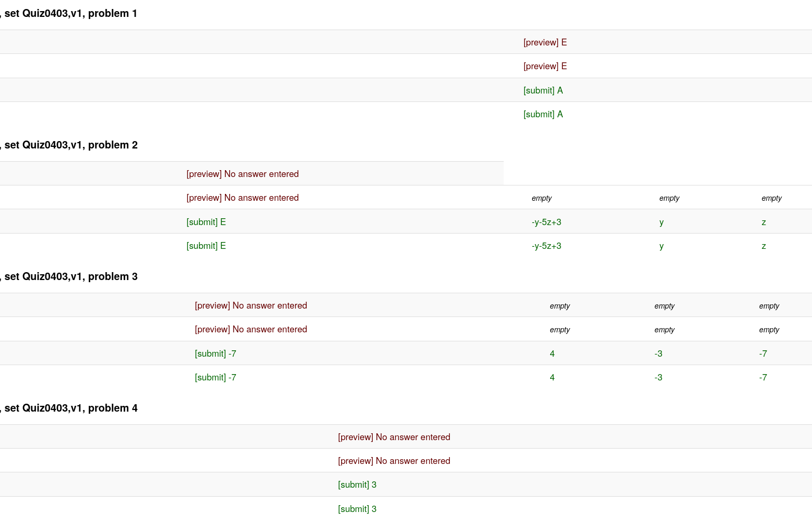Click leftmost 'empty' cell in problem 3's top row
This screenshot has width=812, height=521.
pos(560,306)
